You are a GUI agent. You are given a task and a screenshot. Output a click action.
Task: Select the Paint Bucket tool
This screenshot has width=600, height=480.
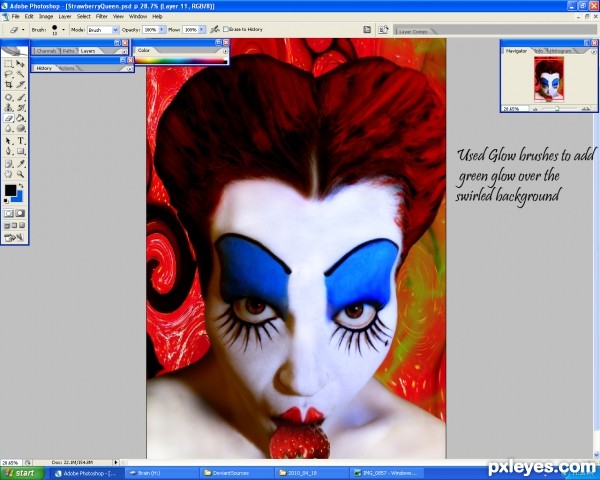pyautogui.click(x=20, y=118)
